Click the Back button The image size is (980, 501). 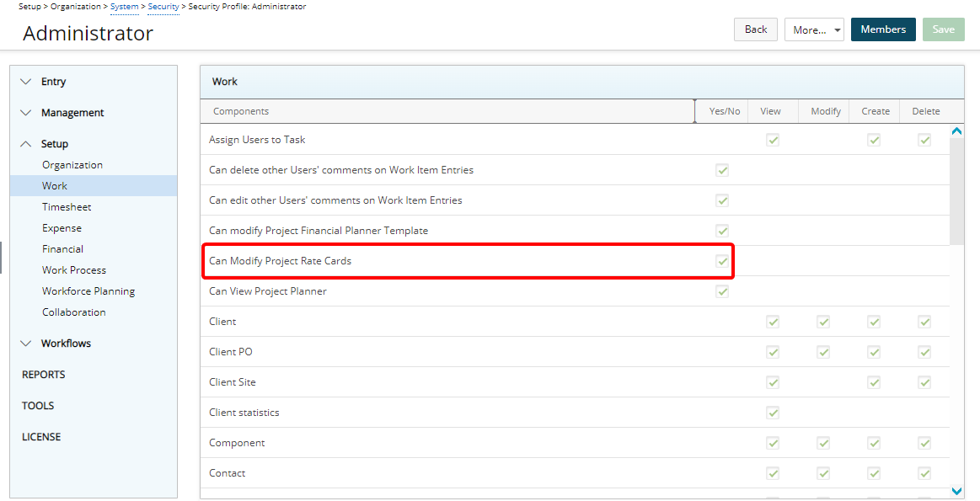756,29
